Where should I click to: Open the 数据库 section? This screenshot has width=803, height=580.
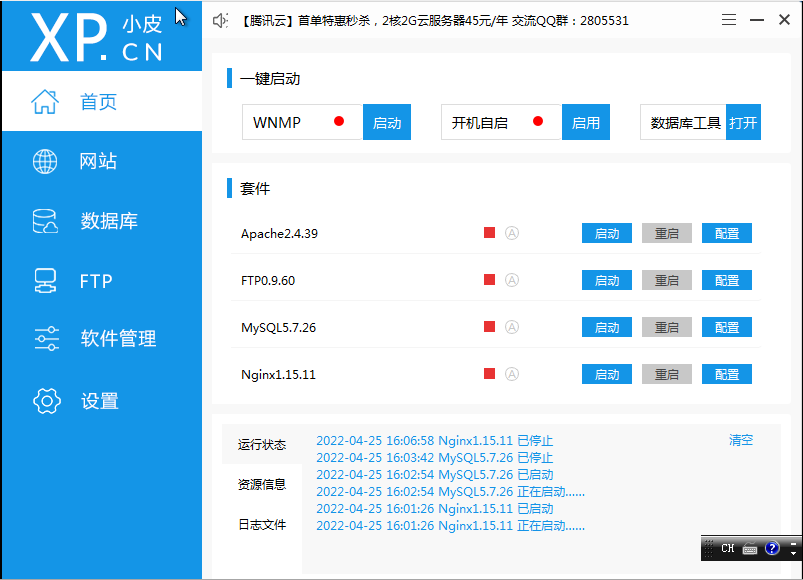coord(102,221)
